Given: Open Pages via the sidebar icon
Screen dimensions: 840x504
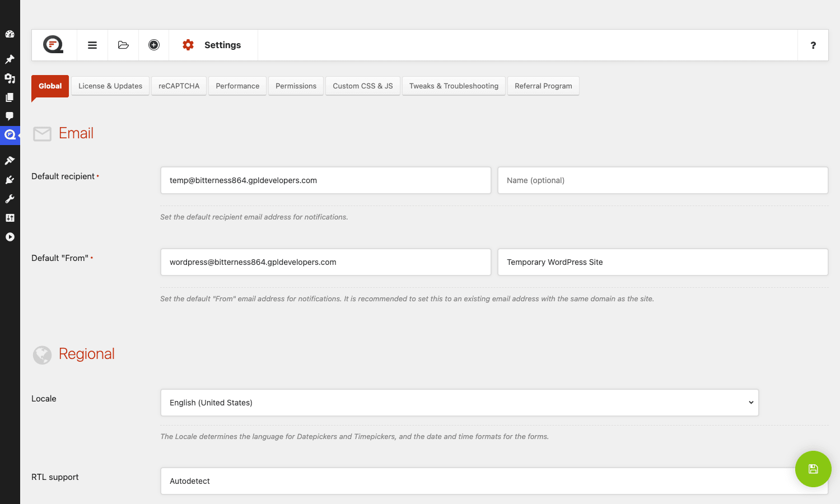Looking at the screenshot, I should coord(10,97).
